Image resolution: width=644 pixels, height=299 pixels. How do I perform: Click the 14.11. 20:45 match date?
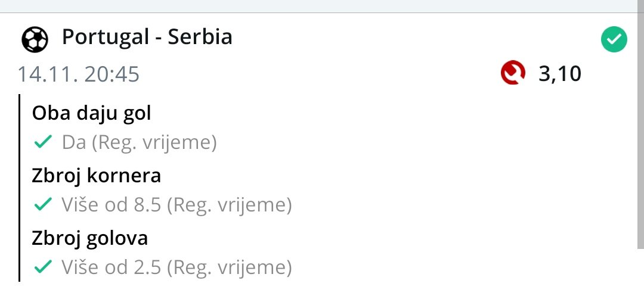click(x=78, y=74)
